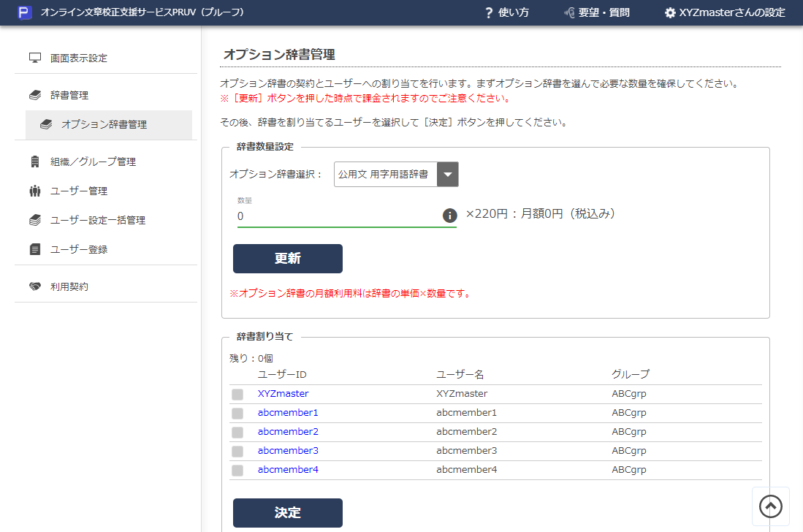Check the checkbox beside abcmember4

click(x=237, y=470)
